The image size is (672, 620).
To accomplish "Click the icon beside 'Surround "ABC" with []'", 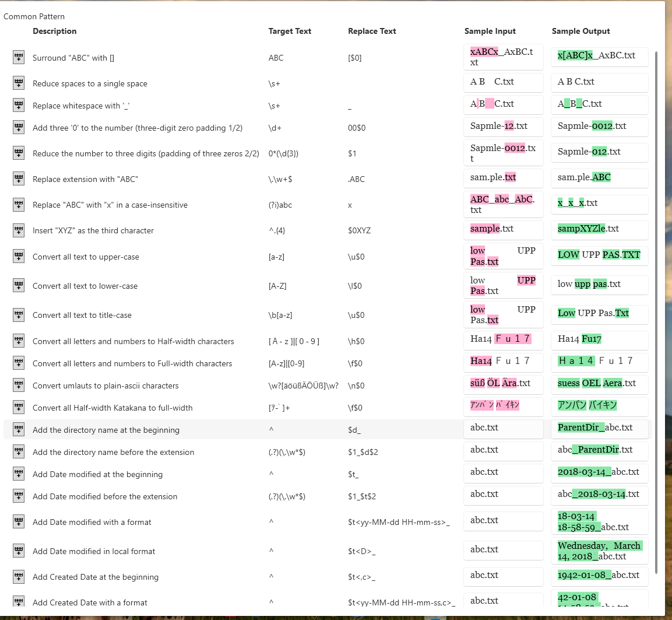I will tap(19, 57).
